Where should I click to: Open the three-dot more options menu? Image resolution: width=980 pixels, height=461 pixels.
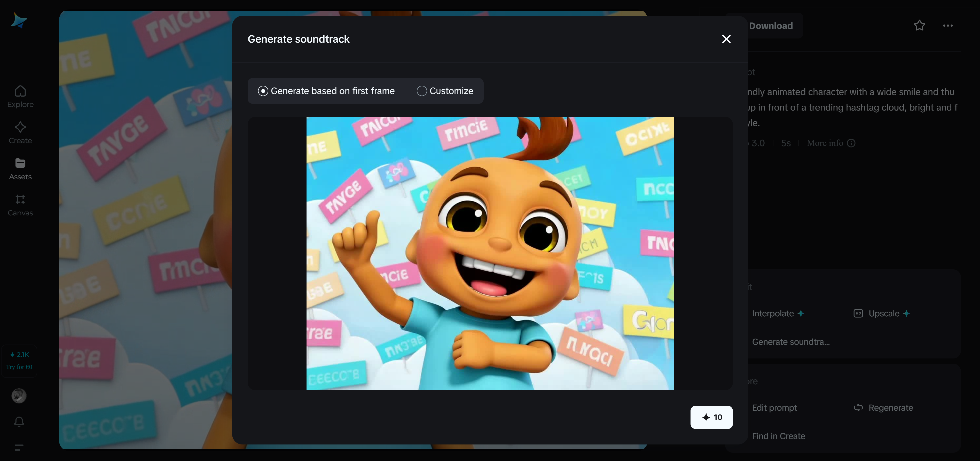tap(948, 26)
